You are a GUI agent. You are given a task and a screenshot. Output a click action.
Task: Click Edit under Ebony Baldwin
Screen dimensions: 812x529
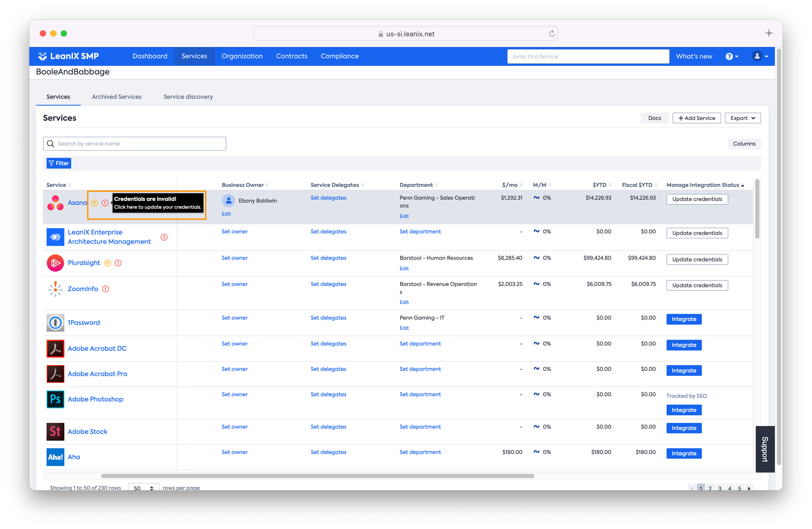pyautogui.click(x=226, y=214)
